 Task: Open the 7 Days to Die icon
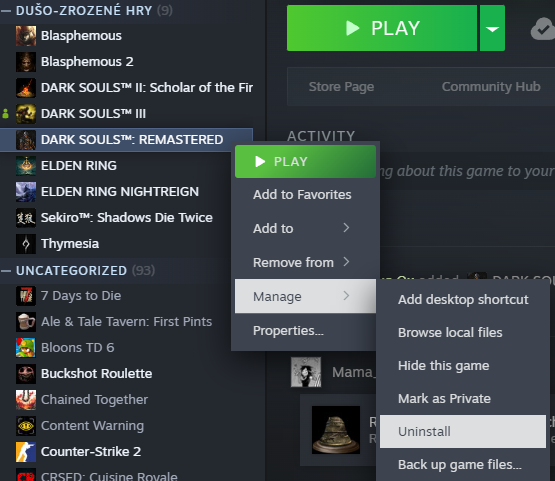click(x=26, y=296)
